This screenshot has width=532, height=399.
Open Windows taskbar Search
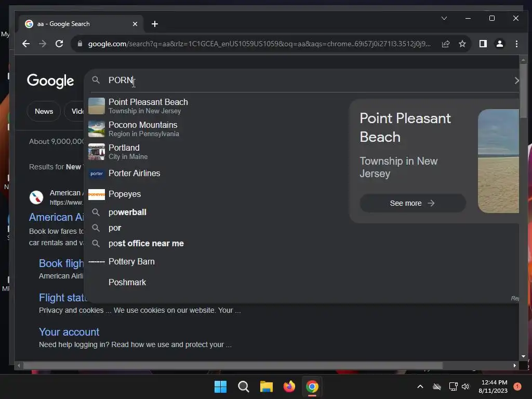[x=244, y=387]
